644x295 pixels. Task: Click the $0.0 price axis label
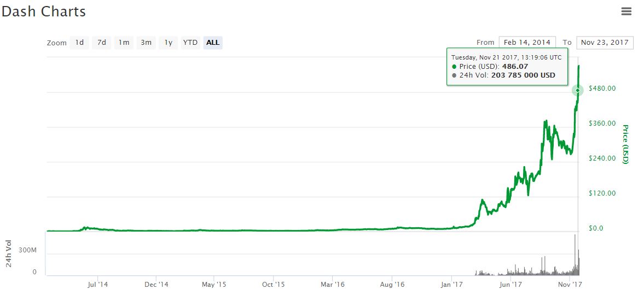[x=595, y=228]
